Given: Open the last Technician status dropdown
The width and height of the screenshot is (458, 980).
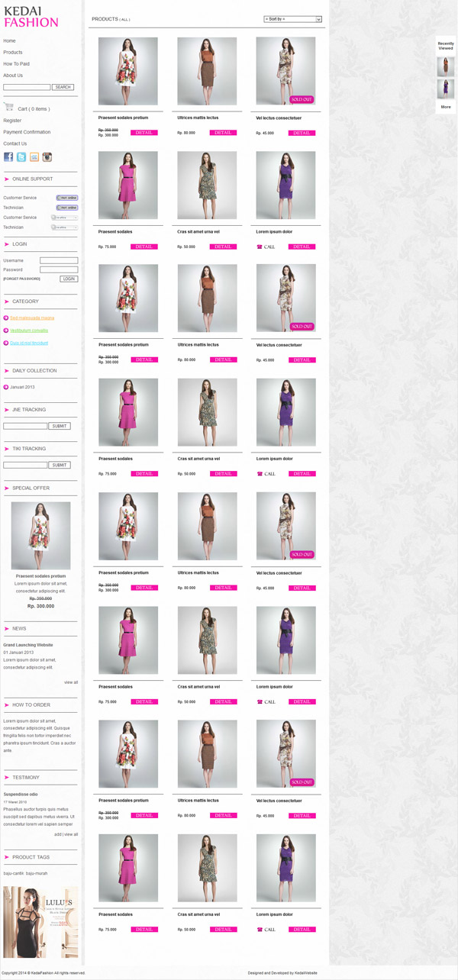Looking at the screenshot, I should (x=65, y=227).
